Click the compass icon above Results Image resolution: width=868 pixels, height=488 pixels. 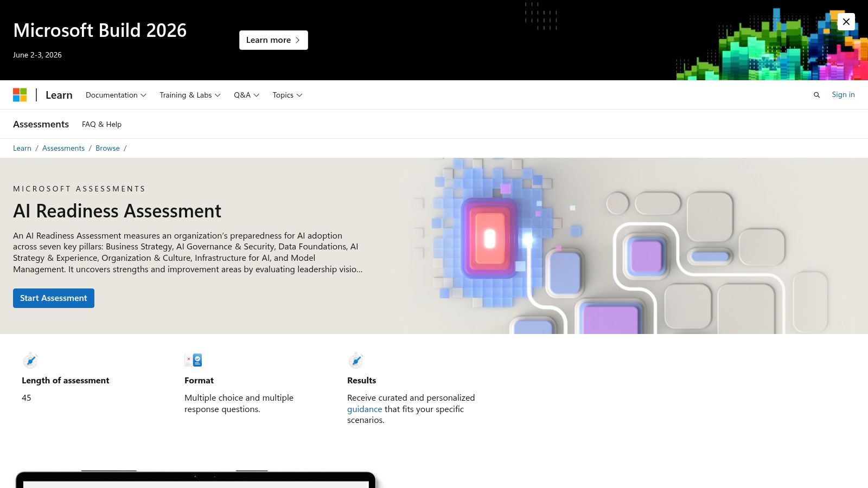point(356,360)
